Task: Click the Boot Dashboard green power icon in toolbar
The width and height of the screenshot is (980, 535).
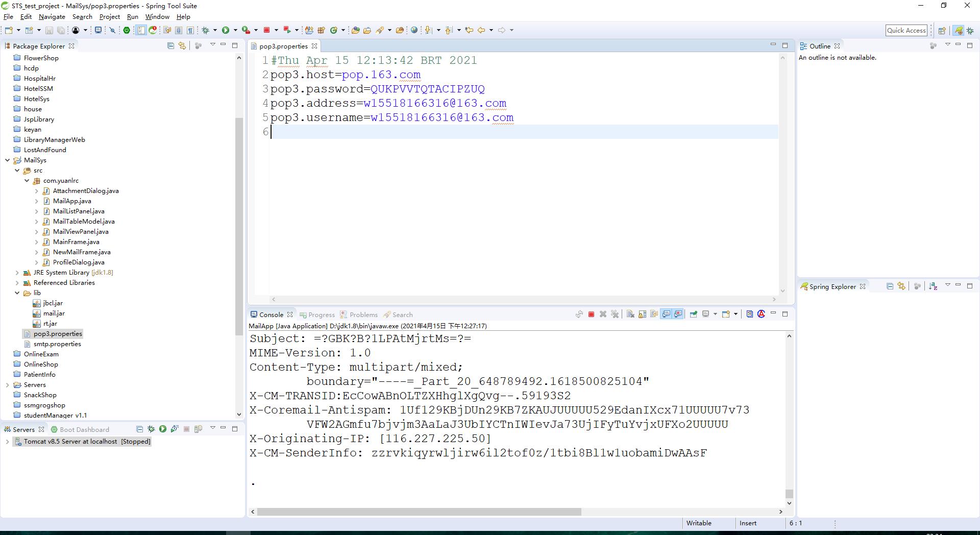Action: tap(127, 30)
